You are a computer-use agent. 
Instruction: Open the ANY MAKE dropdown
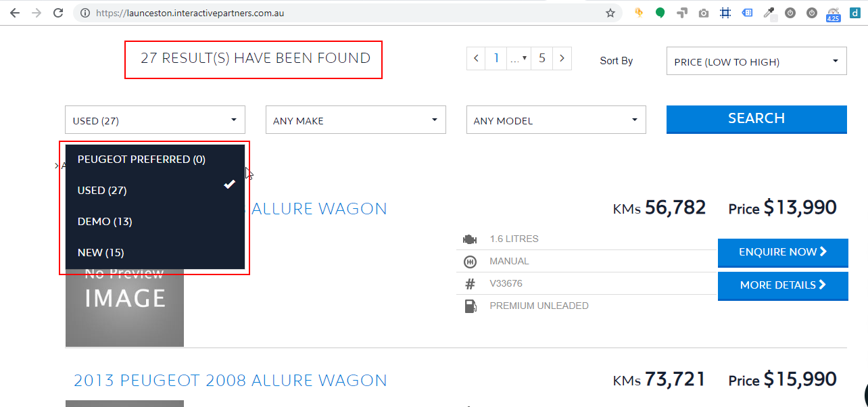[x=356, y=120]
